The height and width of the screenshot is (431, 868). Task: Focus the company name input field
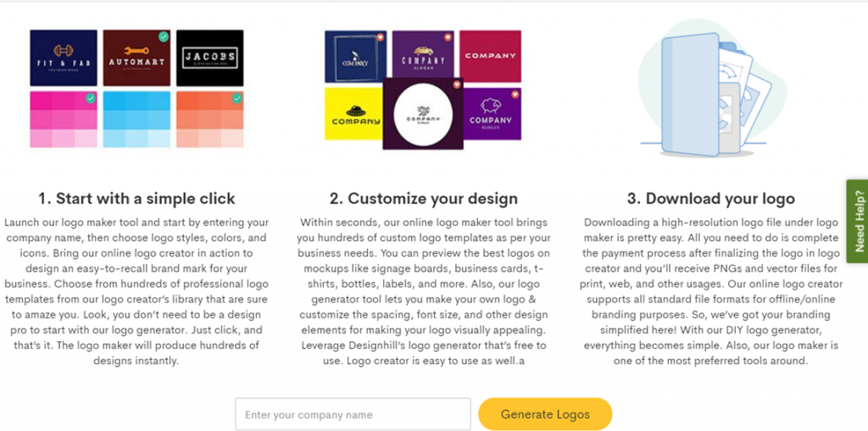(353, 414)
